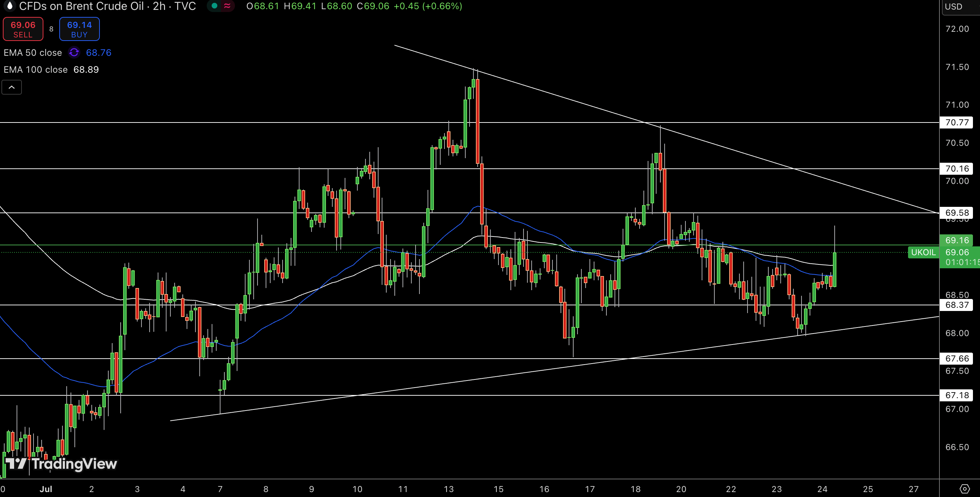
Task: Click the countdown timer 01:01:15 label
Action: [962, 262]
